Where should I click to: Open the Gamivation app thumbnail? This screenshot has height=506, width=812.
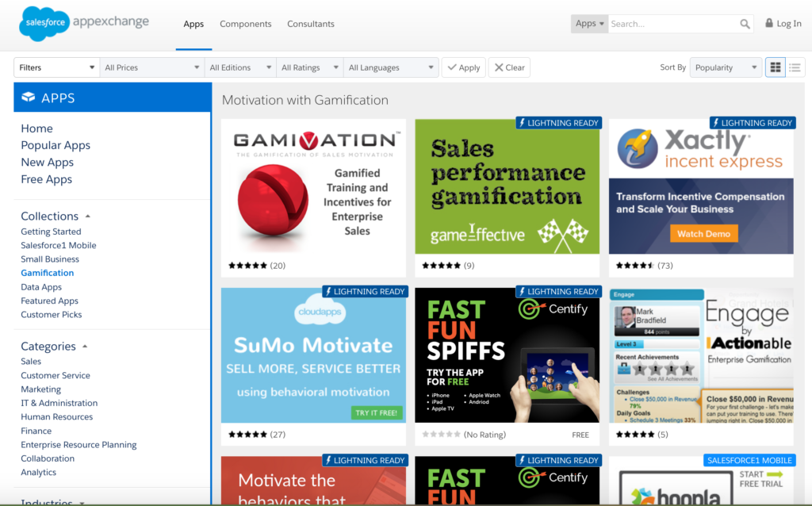tap(313, 186)
